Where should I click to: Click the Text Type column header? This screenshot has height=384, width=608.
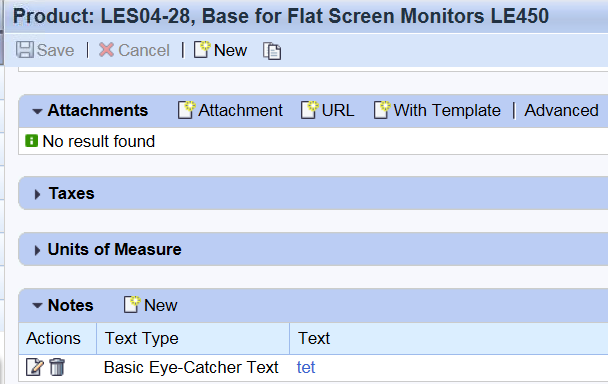pos(142,339)
